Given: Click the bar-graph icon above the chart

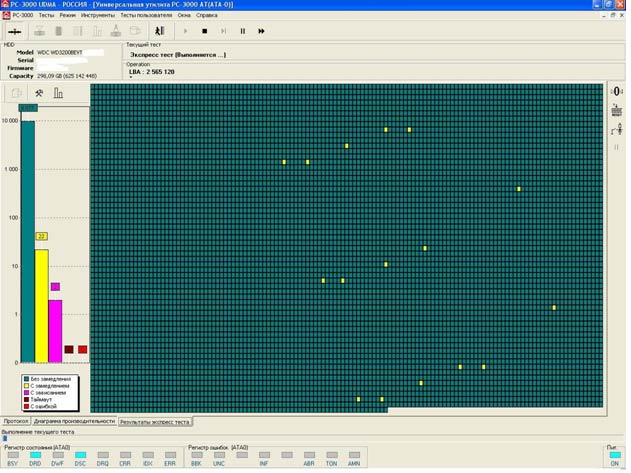Looking at the screenshot, I should 58,93.
